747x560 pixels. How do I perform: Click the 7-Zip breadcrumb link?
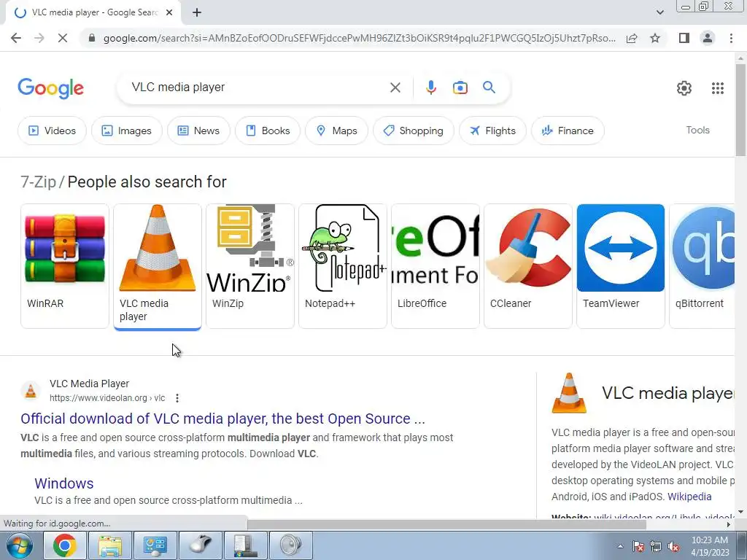[38, 182]
